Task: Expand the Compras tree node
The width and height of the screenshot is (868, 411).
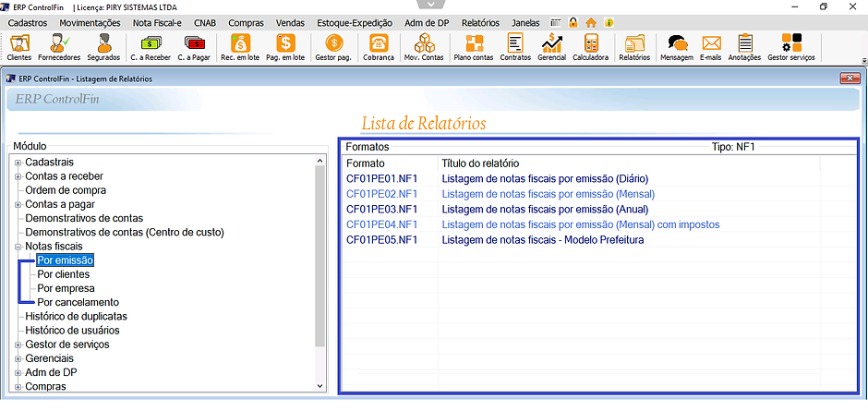Action: (18, 387)
